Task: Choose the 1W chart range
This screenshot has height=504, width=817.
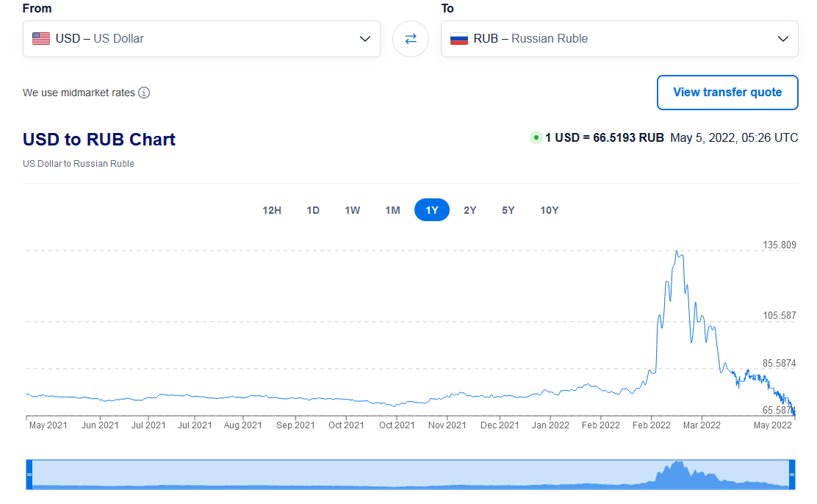Action: 353,210
